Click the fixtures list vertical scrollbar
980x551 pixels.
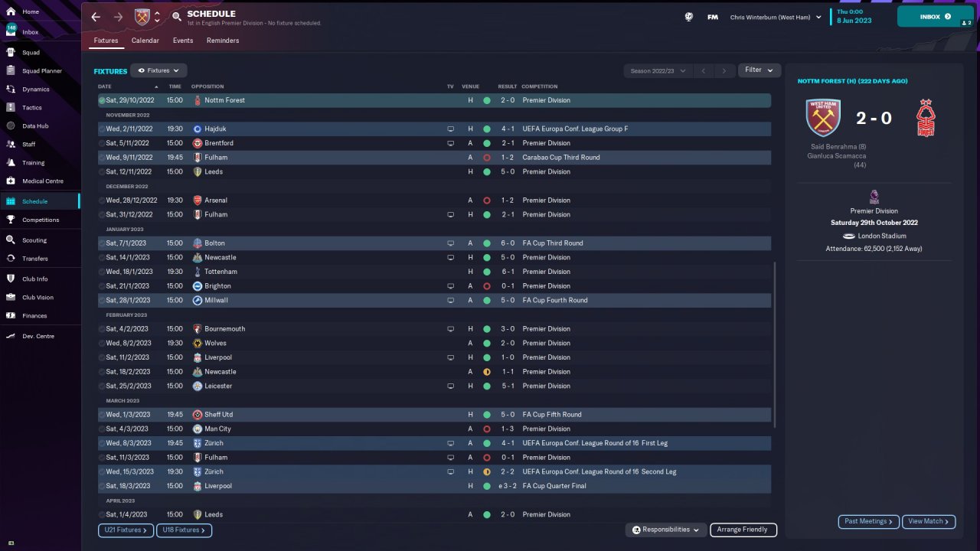pyautogui.click(x=775, y=344)
